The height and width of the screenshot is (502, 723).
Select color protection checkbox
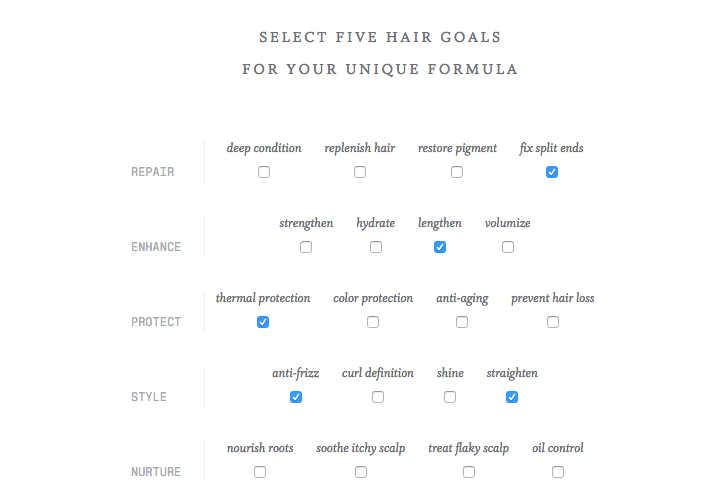coord(373,322)
